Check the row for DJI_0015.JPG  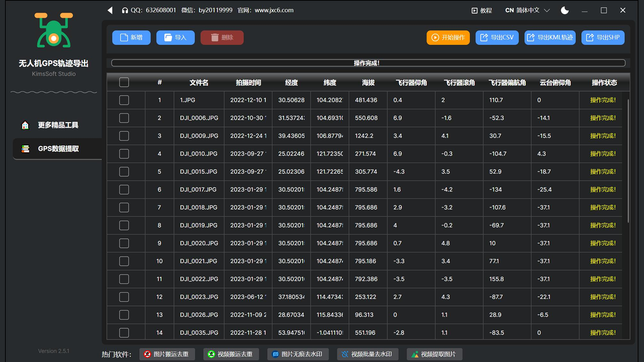[x=124, y=171]
